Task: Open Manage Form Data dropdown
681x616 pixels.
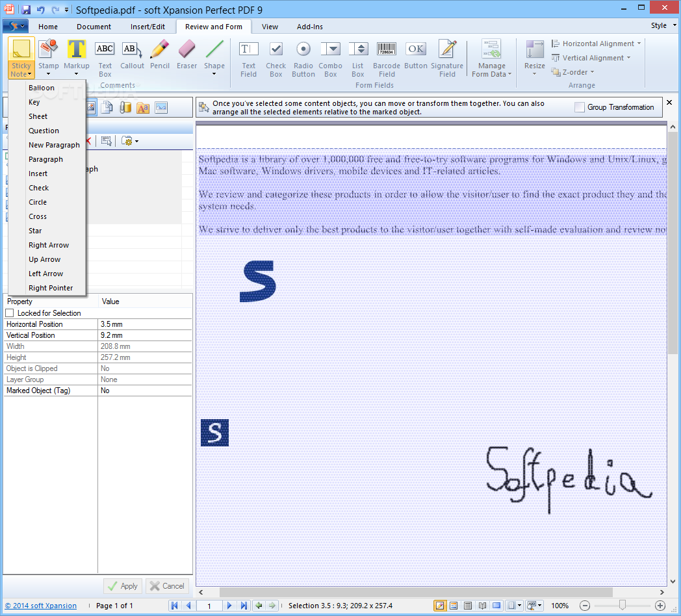Action: pos(492,70)
